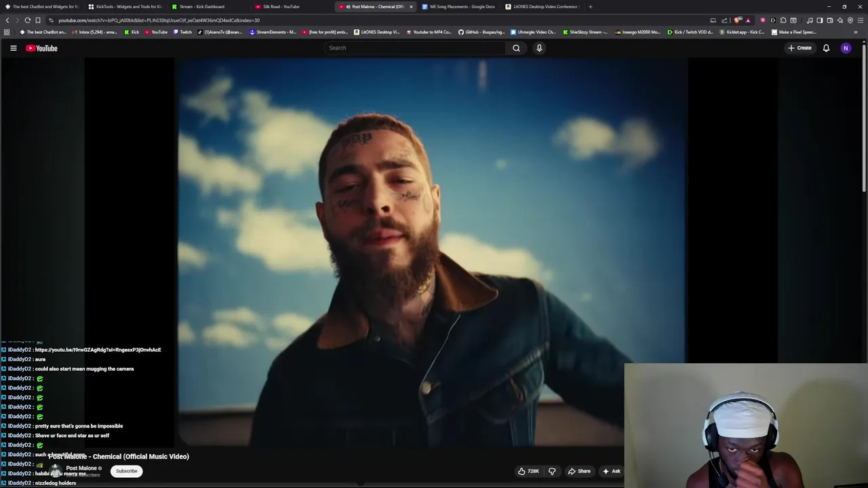Start voice search with microphone icon
Screen dimensions: 868x488
pyautogui.click(x=539, y=48)
